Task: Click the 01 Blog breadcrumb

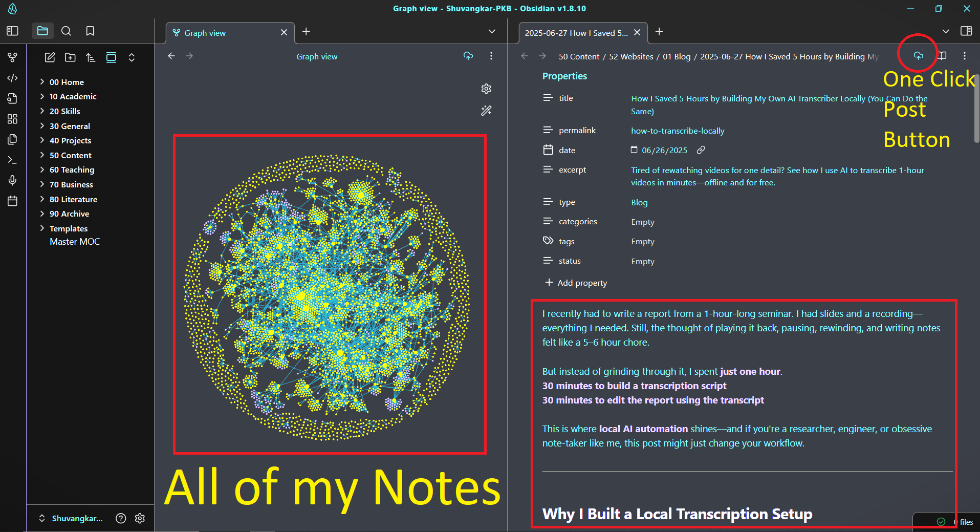Action: point(677,56)
